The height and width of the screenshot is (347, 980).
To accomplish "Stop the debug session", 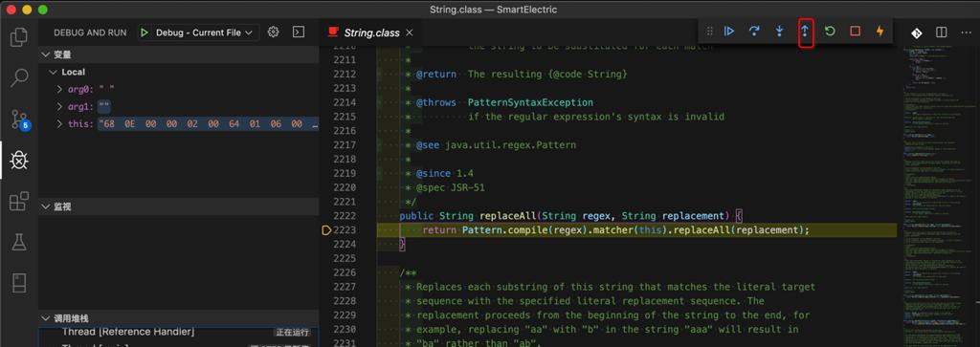I will tap(855, 32).
